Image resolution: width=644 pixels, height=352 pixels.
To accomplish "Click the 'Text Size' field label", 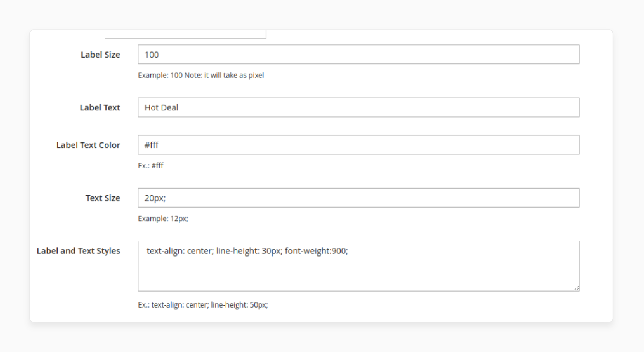I will [x=103, y=198].
